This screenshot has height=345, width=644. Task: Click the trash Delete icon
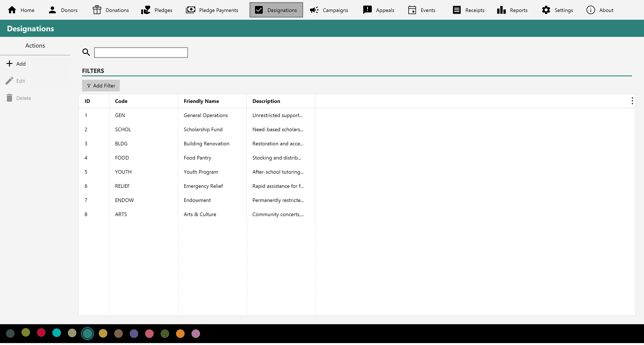9,98
